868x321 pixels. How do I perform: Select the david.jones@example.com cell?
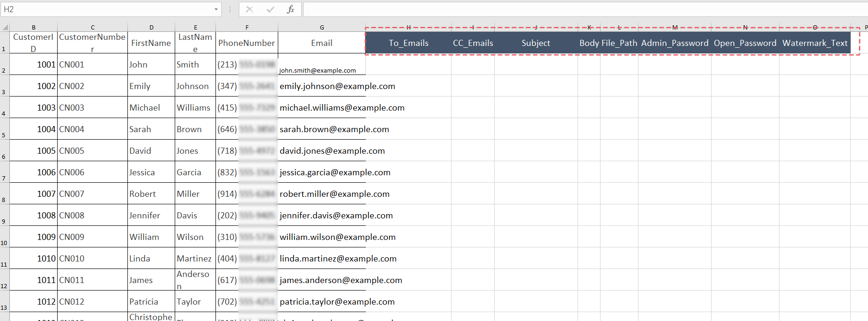[x=322, y=150]
